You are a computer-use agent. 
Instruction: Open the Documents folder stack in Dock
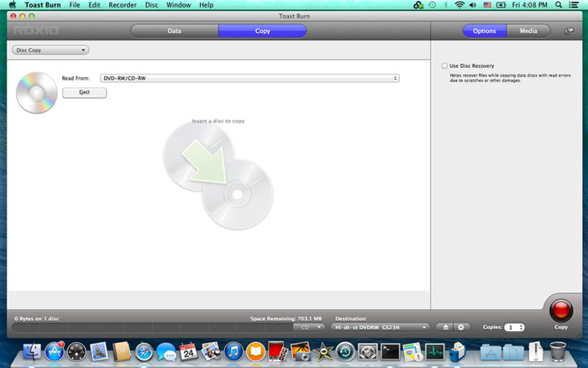[513, 353]
